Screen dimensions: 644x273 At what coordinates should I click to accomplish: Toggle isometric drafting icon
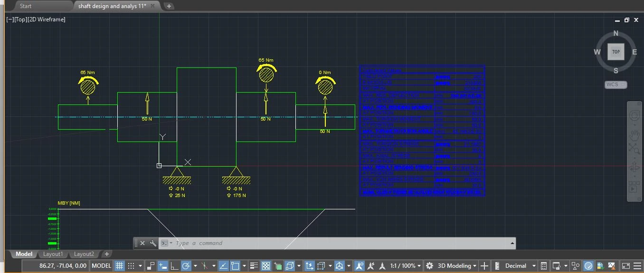click(x=205, y=266)
